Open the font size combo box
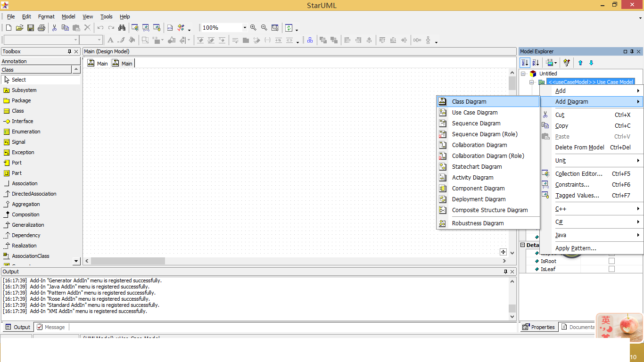The height and width of the screenshot is (362, 644). pyautogui.click(x=91, y=40)
